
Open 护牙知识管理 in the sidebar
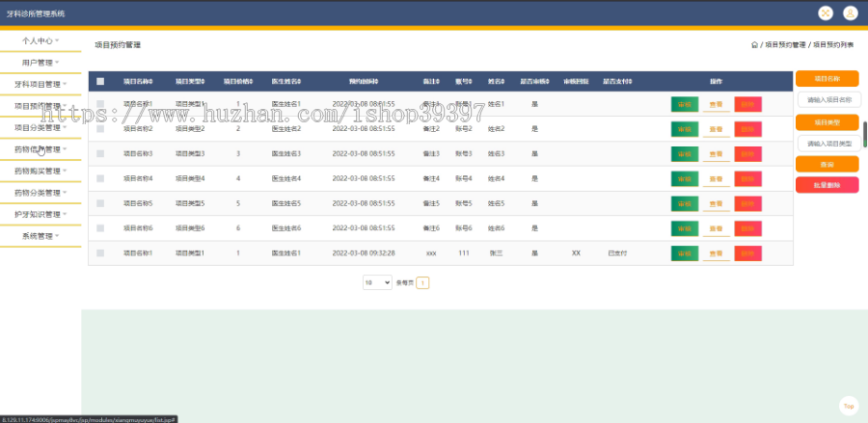pos(41,214)
